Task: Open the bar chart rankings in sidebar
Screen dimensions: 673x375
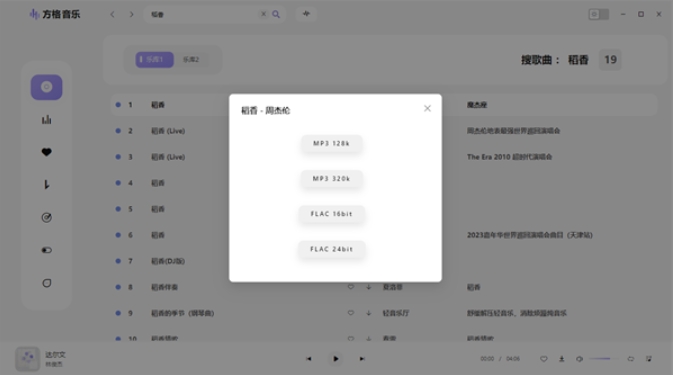Action: 46,120
